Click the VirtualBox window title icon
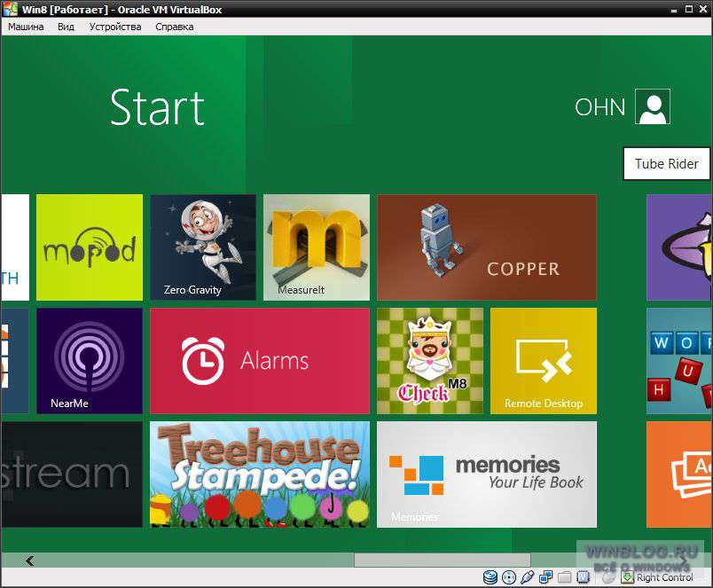 (x=10, y=9)
